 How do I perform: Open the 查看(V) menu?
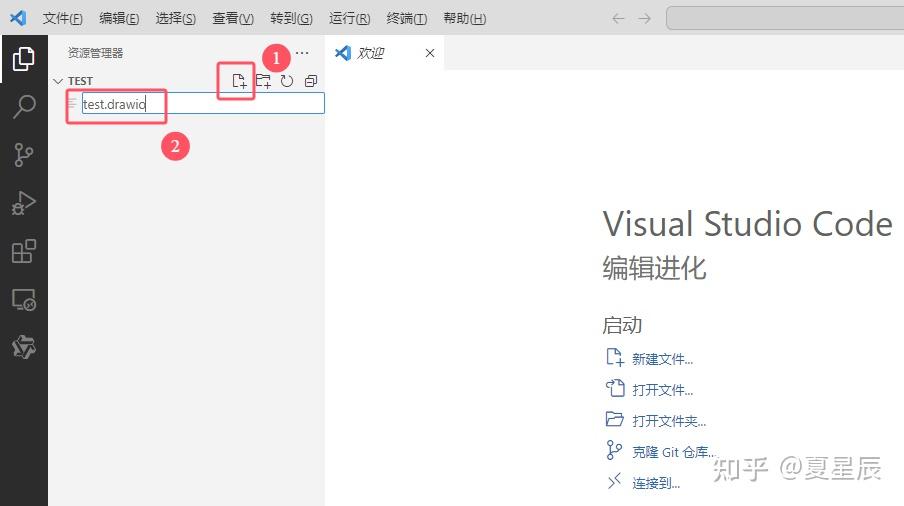point(233,18)
